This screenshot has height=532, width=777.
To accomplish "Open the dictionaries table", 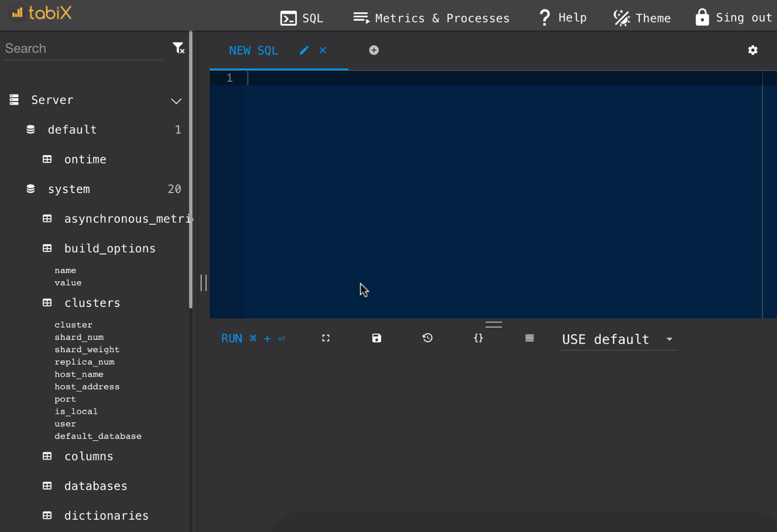I will pos(106,516).
